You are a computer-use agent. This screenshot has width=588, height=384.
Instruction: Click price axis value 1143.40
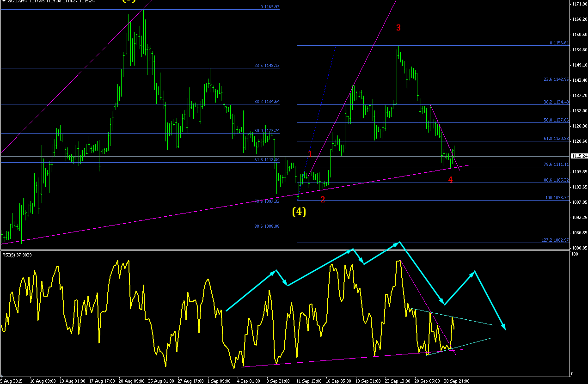coord(580,80)
